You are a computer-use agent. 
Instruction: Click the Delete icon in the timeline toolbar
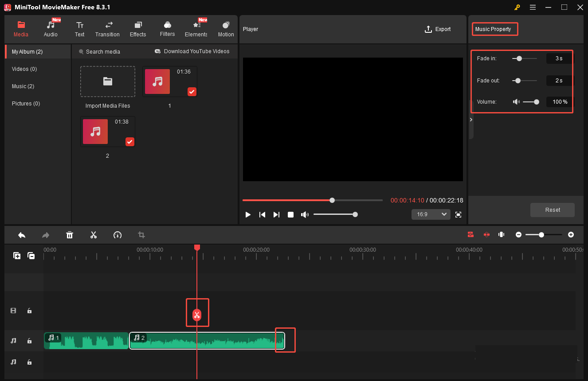click(70, 235)
